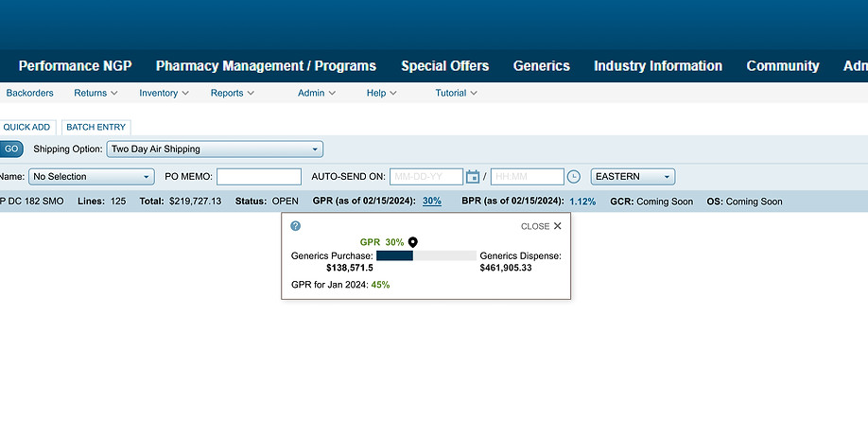Expand the Admin submenu
Viewport: 868px width, 421px height.
pos(317,93)
